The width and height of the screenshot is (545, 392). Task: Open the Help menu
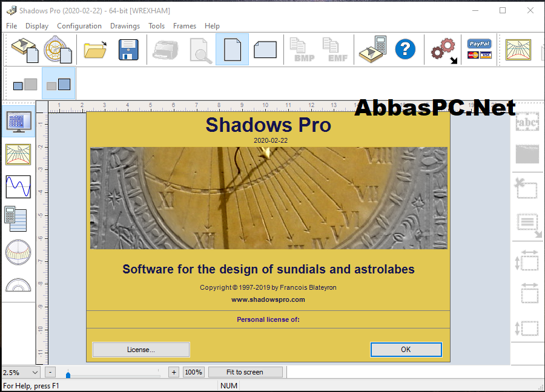pos(212,26)
